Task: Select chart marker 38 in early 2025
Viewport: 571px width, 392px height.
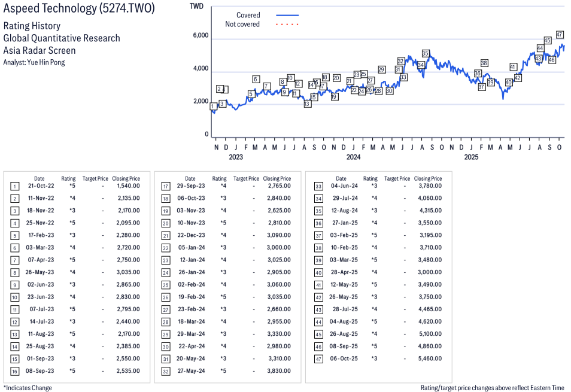Action: pos(484,63)
